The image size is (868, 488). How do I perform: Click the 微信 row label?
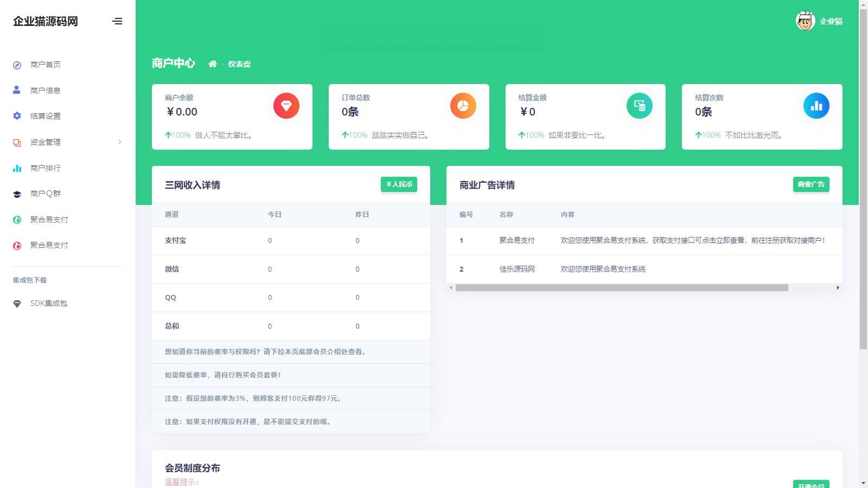pyautogui.click(x=172, y=269)
